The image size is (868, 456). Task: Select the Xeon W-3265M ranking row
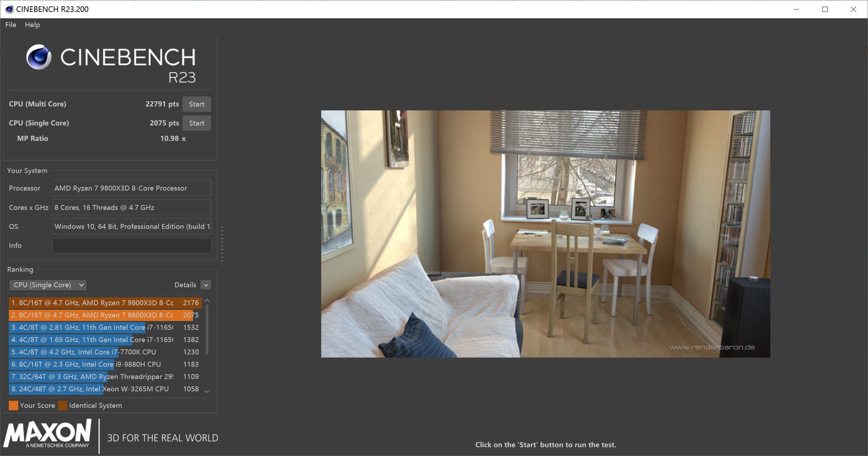coord(105,389)
